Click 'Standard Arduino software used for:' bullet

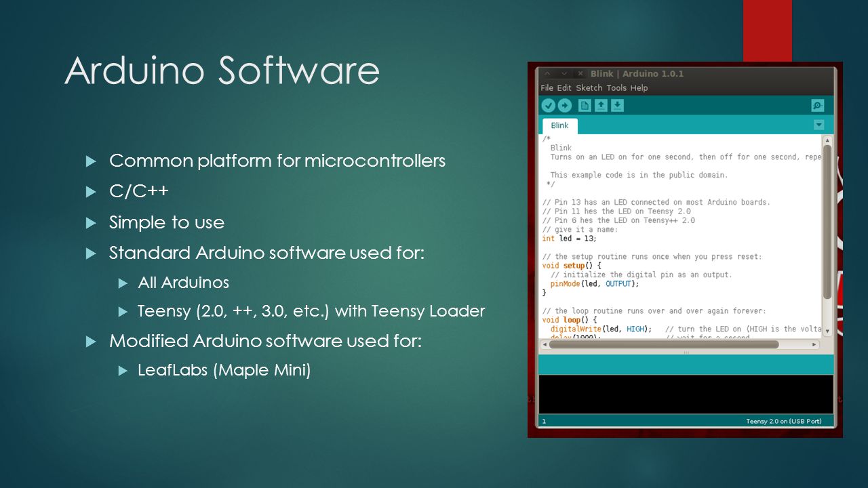pyautogui.click(x=267, y=253)
